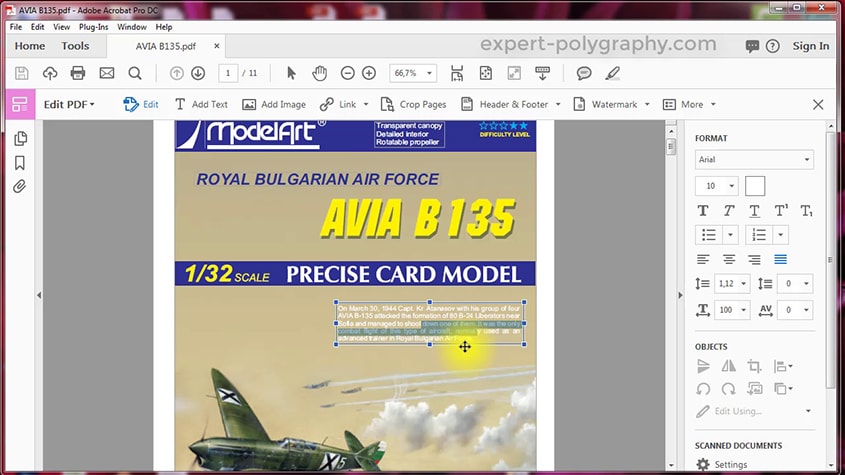Switch to the Tools tab
The width and height of the screenshot is (845, 475).
[x=75, y=46]
